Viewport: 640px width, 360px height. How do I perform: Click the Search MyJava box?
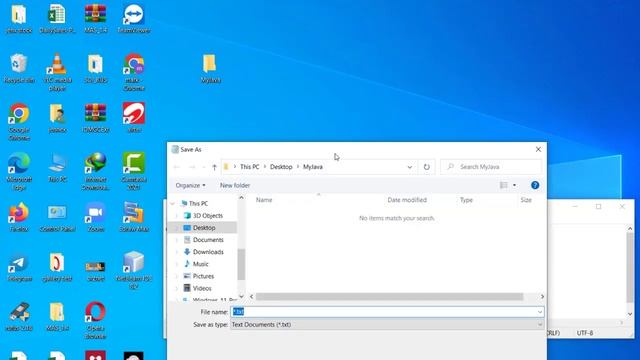491,167
